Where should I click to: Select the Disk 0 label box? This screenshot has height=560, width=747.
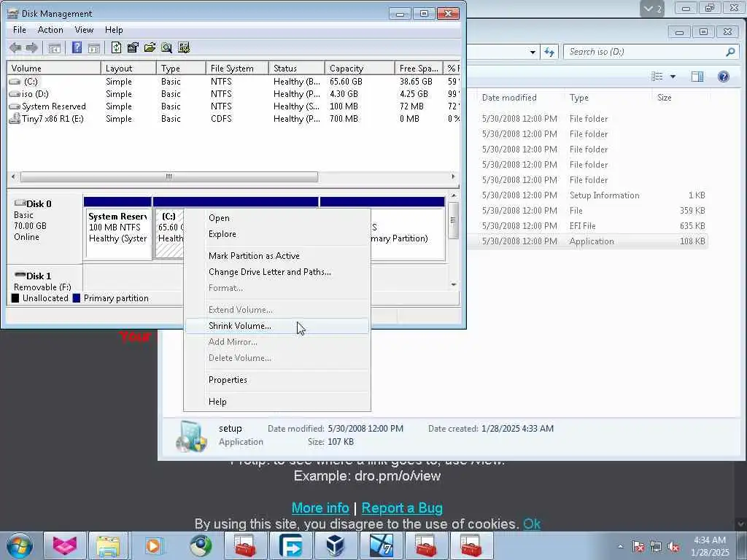[x=44, y=228]
